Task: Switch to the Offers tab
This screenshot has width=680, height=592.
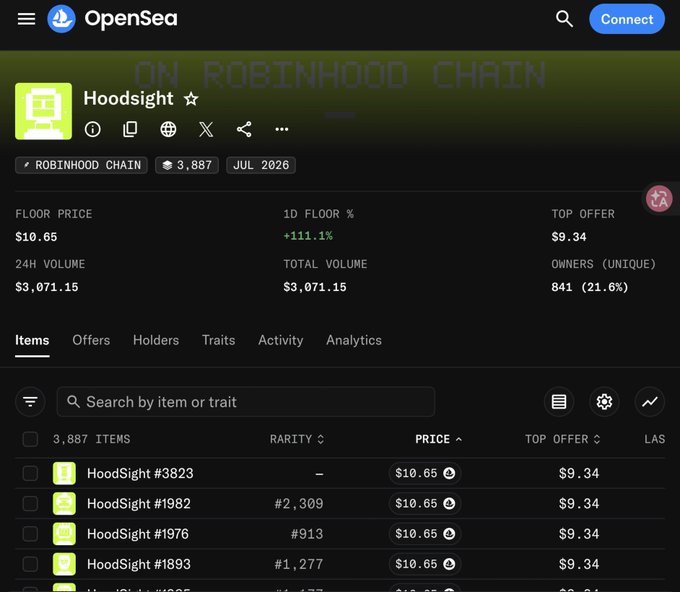Action: 91,340
